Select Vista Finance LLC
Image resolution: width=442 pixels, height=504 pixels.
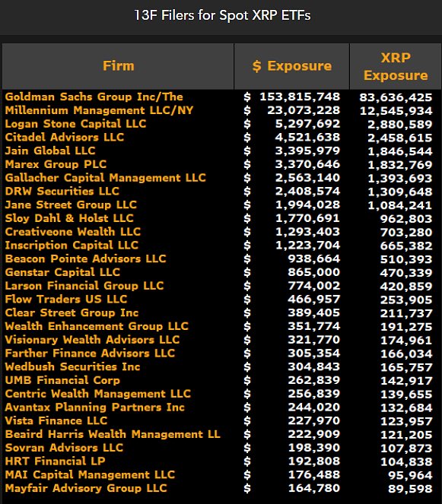click(x=56, y=420)
